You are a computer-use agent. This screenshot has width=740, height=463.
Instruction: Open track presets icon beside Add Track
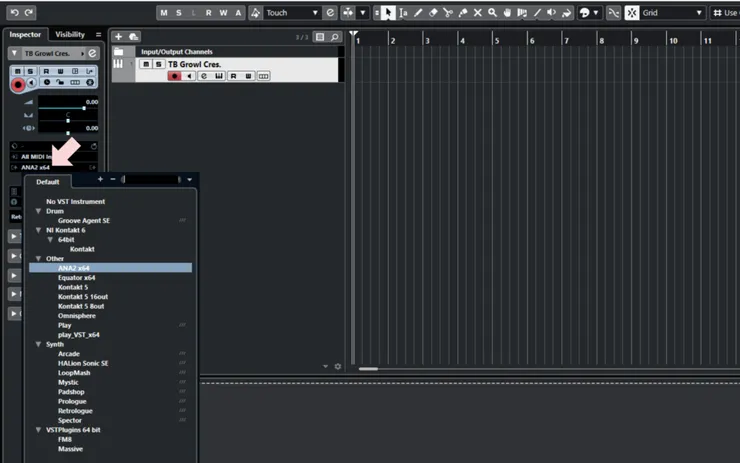pos(134,36)
